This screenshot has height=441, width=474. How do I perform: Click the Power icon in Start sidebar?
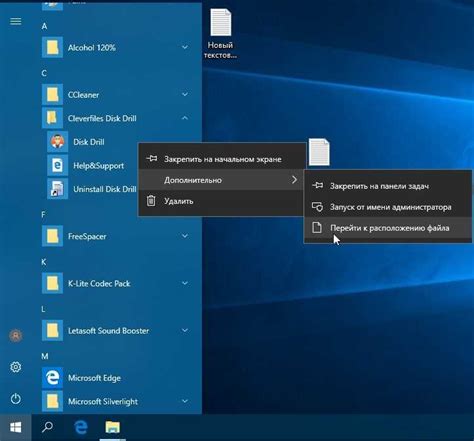[x=16, y=399]
